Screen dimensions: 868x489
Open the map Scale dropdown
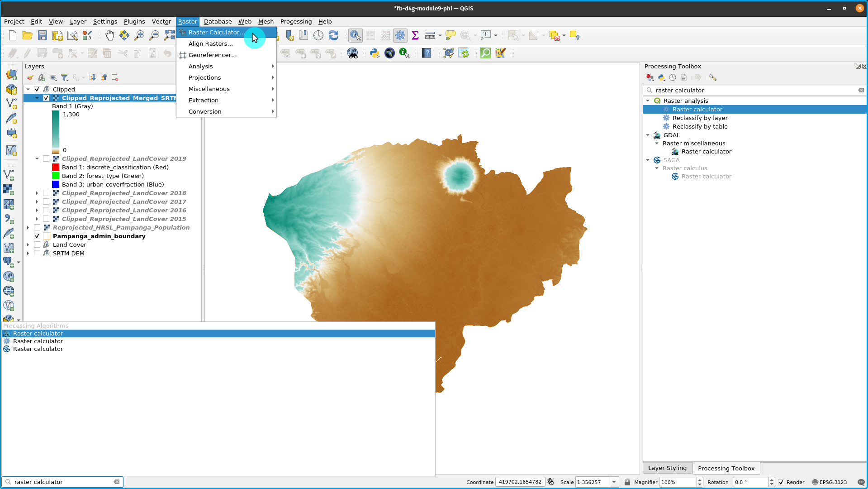614,482
